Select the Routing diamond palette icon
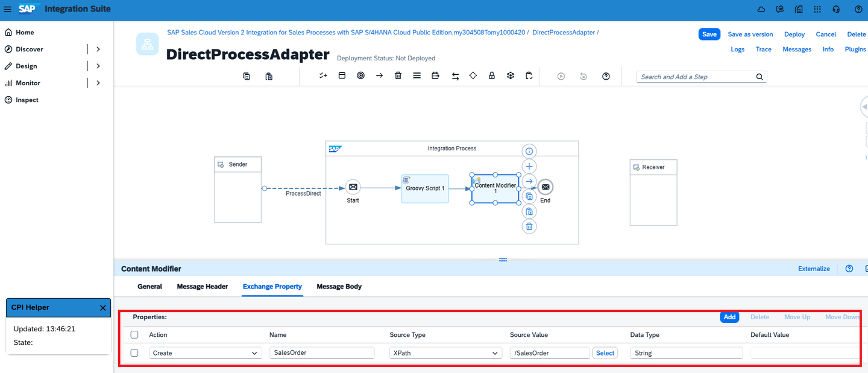The width and height of the screenshot is (868, 373). (473, 75)
